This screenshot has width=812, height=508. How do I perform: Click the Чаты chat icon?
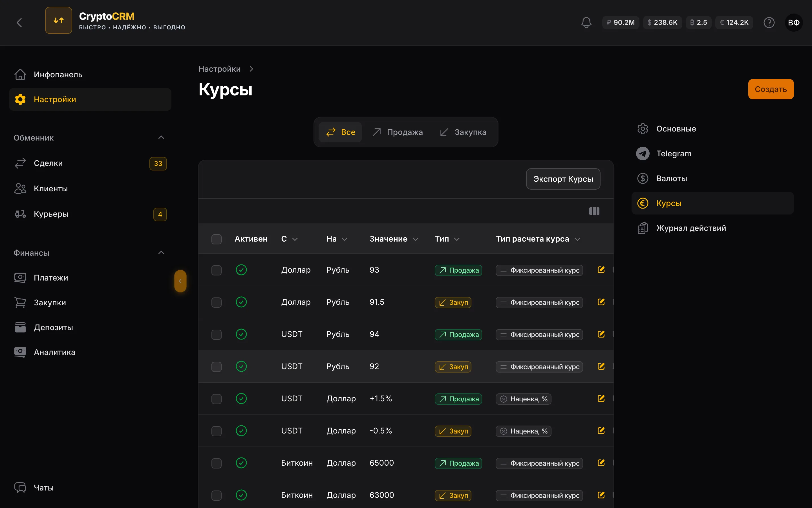click(20, 487)
